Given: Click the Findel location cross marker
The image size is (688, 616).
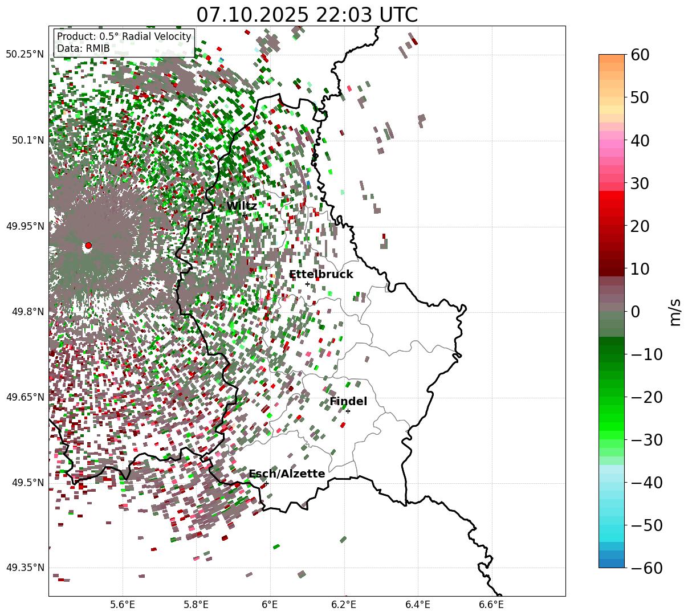Looking at the screenshot, I should (x=348, y=411).
